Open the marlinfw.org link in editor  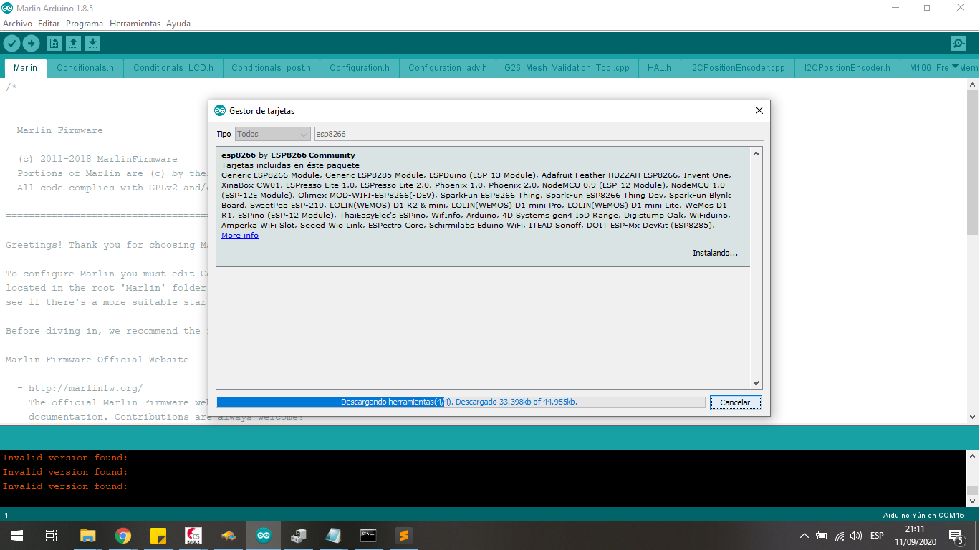86,388
